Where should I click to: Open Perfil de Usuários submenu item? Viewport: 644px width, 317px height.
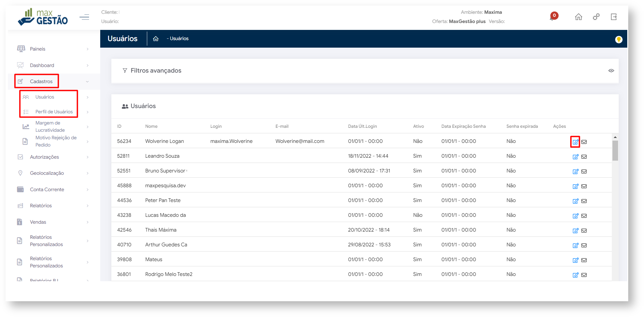pyautogui.click(x=54, y=112)
